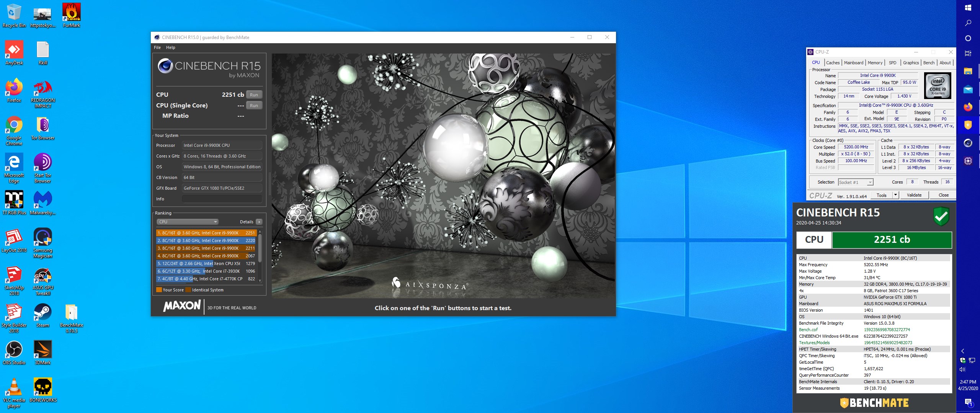Viewport: 980px width, 413px height.
Task: Switch to the Memory tab in CPU-Z
Action: coord(875,63)
